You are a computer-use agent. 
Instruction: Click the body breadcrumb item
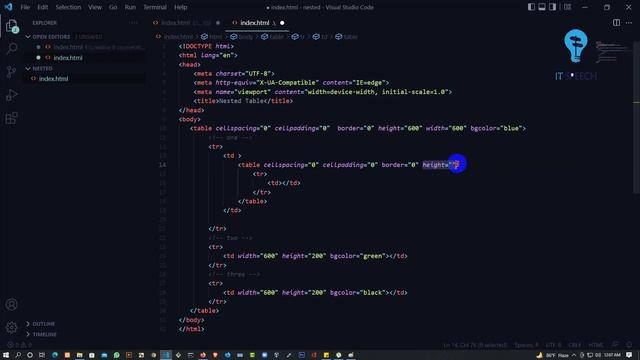[x=242, y=37]
